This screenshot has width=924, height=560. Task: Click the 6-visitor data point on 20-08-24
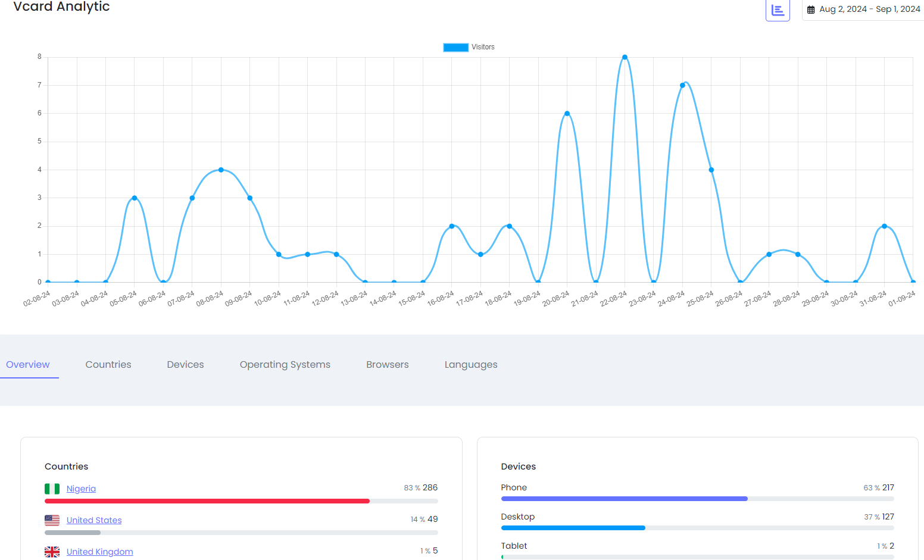[567, 114]
